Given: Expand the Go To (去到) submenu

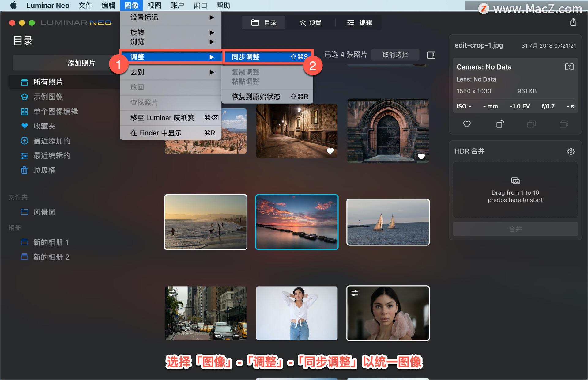Looking at the screenshot, I should coord(171,72).
